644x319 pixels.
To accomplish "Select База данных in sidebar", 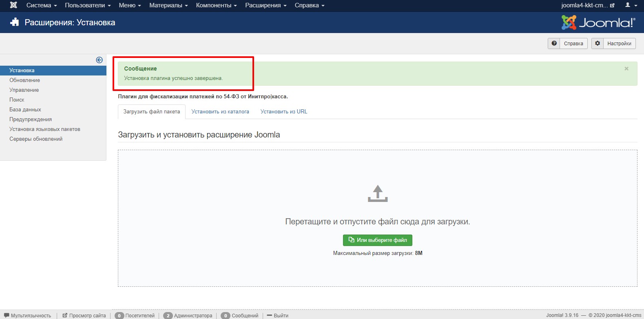I will click(25, 110).
